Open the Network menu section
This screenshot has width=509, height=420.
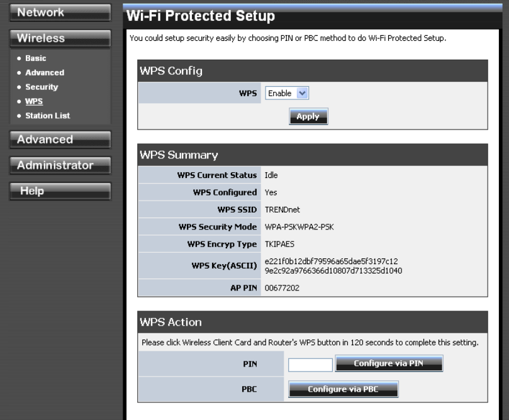click(x=60, y=13)
